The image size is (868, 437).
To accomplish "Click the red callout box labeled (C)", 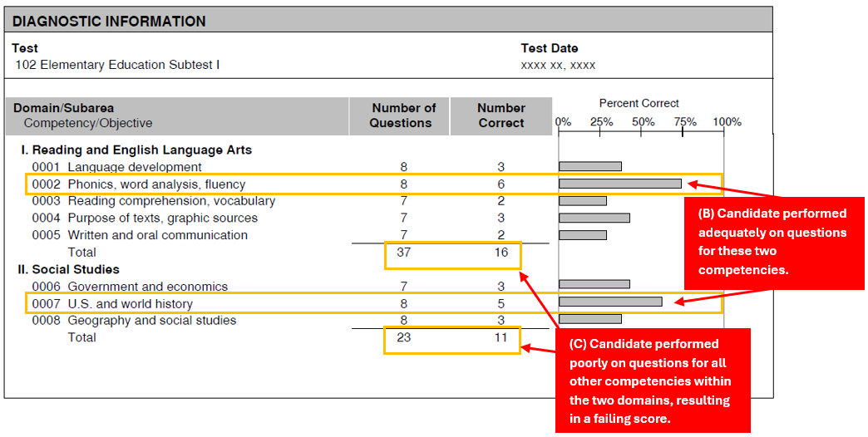I will 653,380.
